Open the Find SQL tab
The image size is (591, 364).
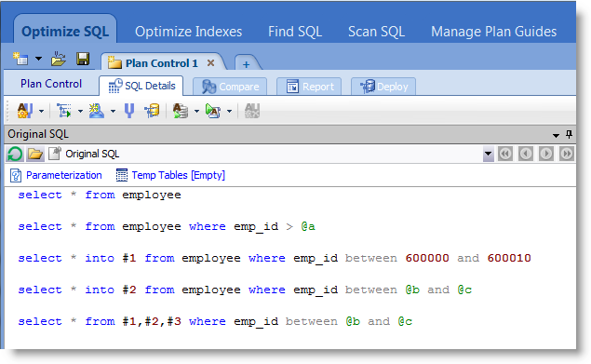click(x=295, y=32)
